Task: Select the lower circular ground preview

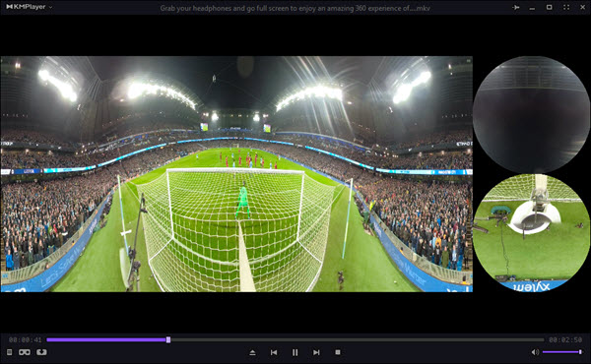Action: pos(532,232)
